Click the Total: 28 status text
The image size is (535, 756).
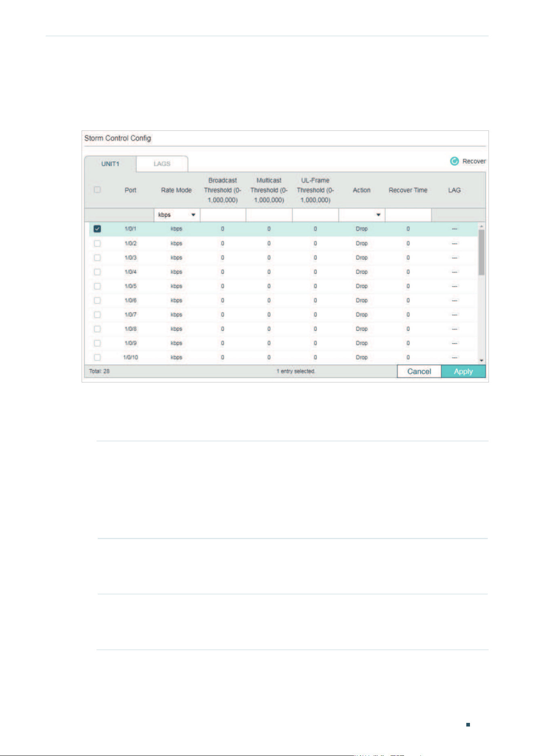click(99, 371)
